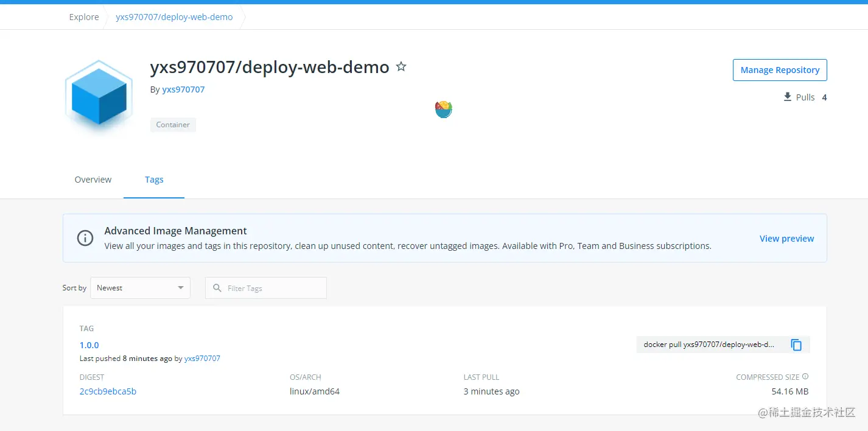
Task: Click the search magnifier in Filter Tags
Action: [217, 288]
